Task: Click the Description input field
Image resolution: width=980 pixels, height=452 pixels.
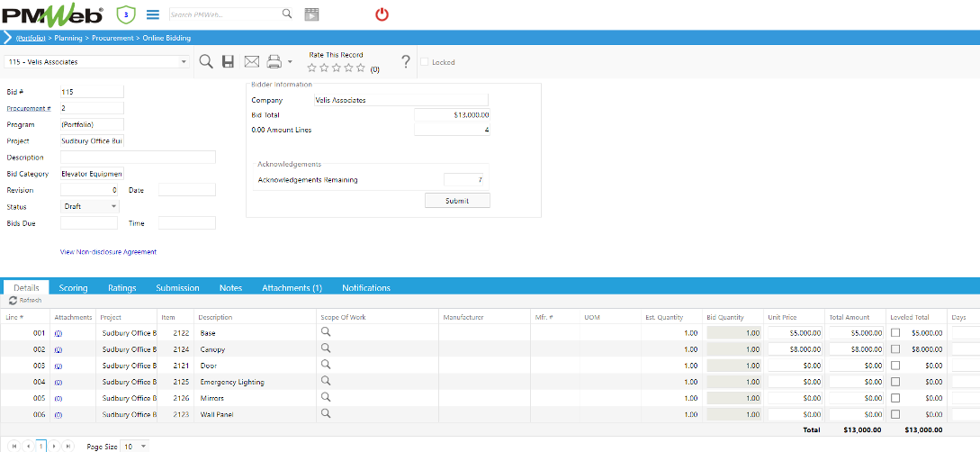Action: [138, 158]
